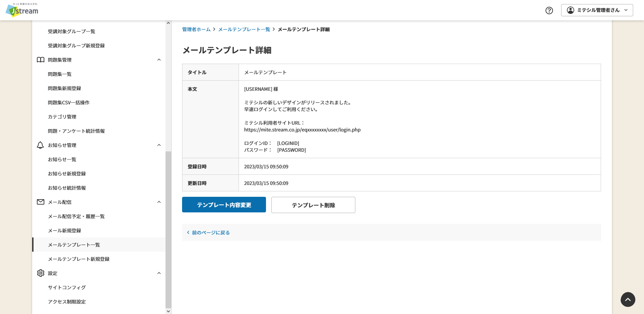Viewport: 644px width, 314px height.
Task: Open the help question mark icon
Action: coord(549,11)
